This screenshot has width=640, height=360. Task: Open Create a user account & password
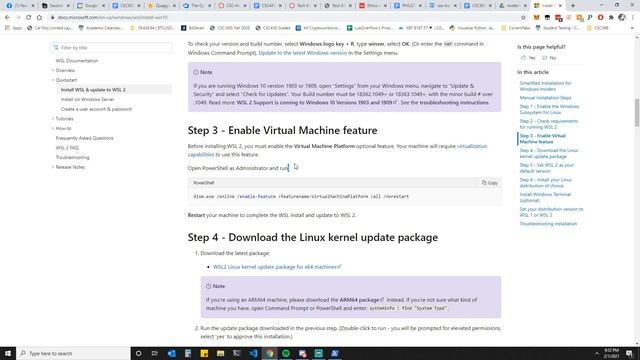tap(96, 109)
